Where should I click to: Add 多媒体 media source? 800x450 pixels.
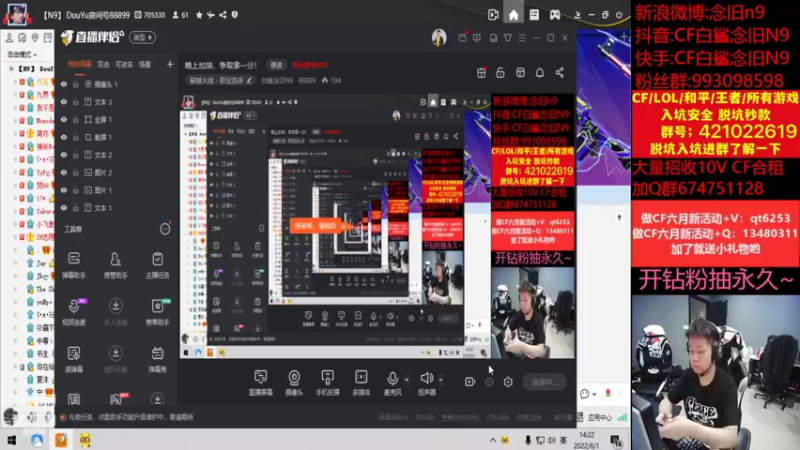(361, 382)
